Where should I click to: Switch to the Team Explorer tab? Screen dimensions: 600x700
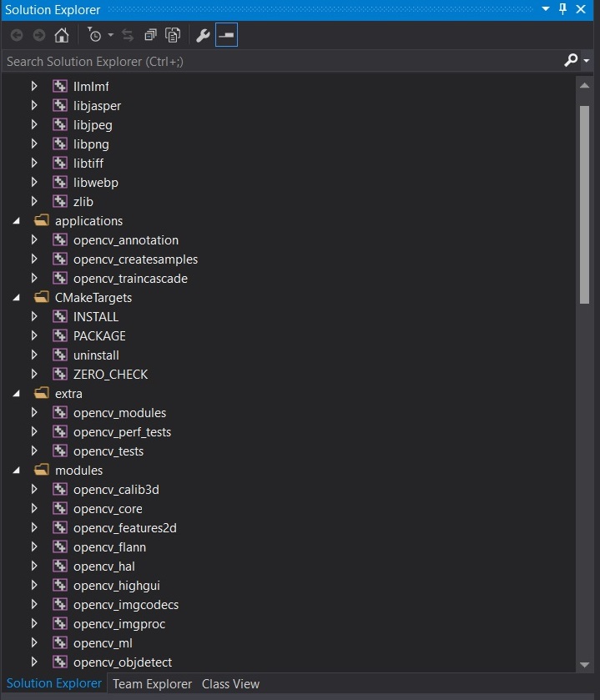[x=152, y=684]
